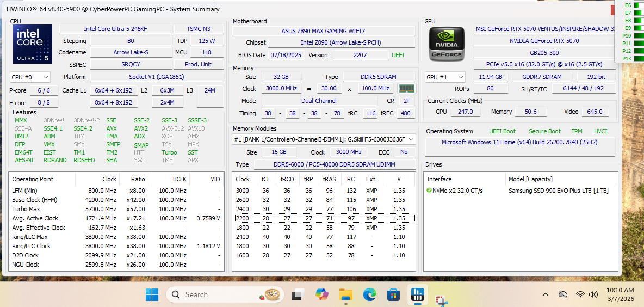Open the clock showing 10:10 AM
Screen dimensions: 644x307
click(x=620, y=294)
